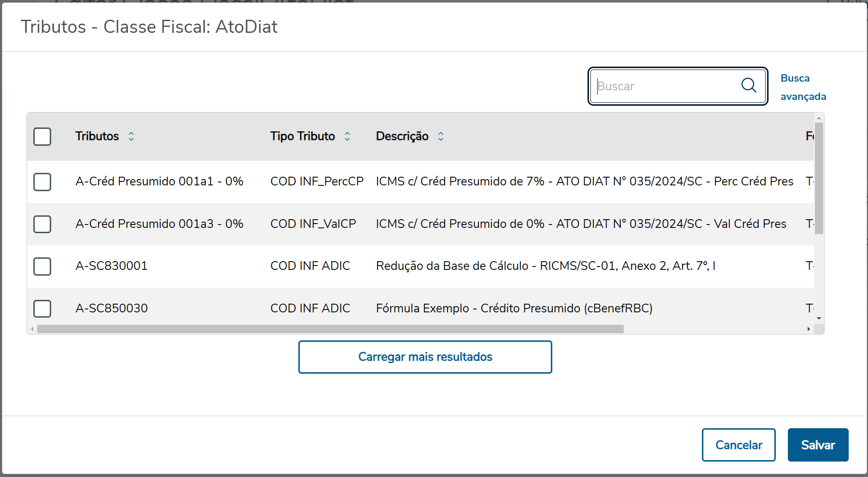Click the horizontal scrollbar thumb
868x477 pixels.
(x=330, y=329)
